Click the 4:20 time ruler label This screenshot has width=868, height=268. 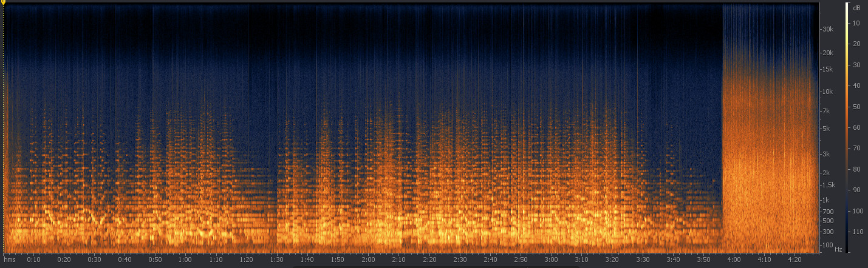click(x=795, y=260)
